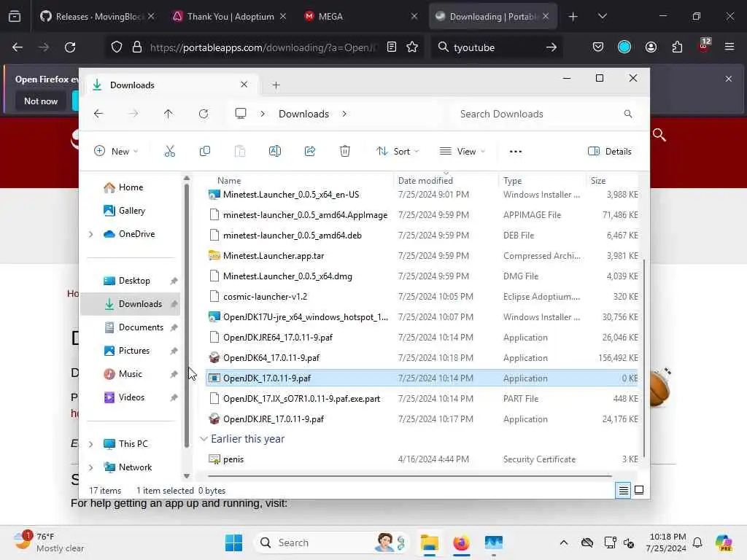Click the Search Downloads field

point(543,114)
